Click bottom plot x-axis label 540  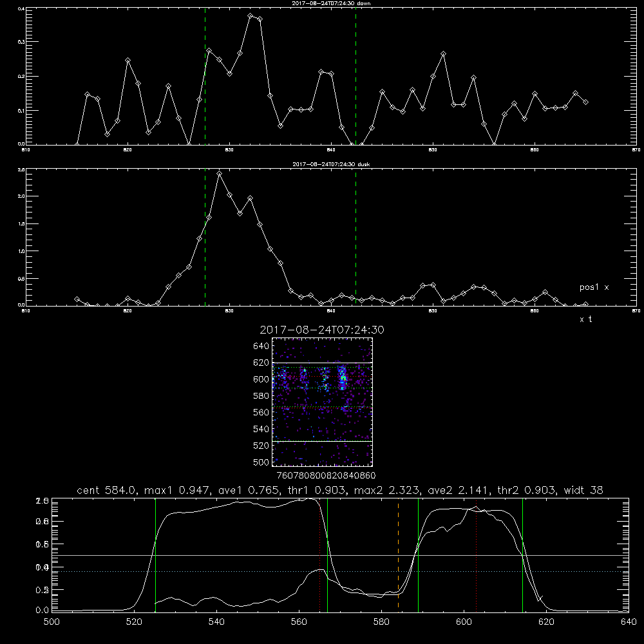(216, 622)
